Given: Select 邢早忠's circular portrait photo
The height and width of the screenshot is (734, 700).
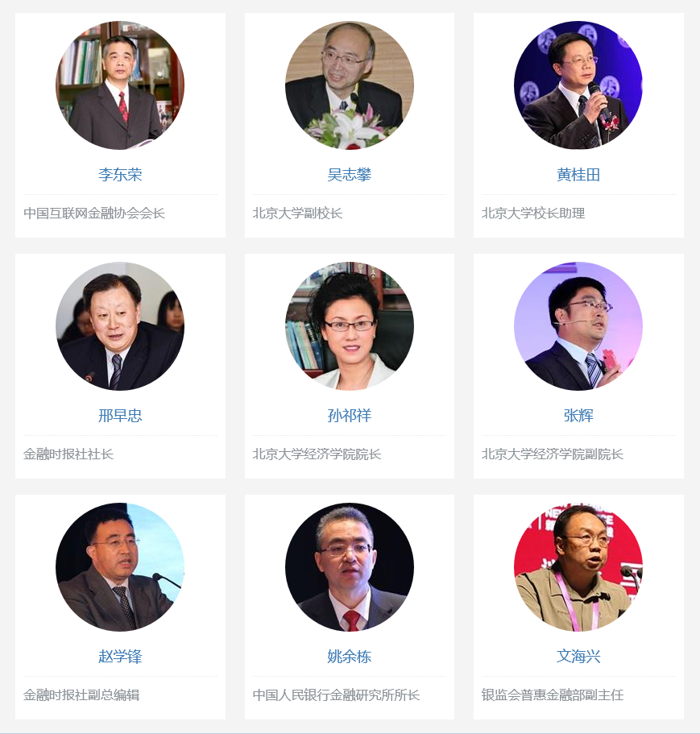Looking at the screenshot, I should [x=120, y=326].
